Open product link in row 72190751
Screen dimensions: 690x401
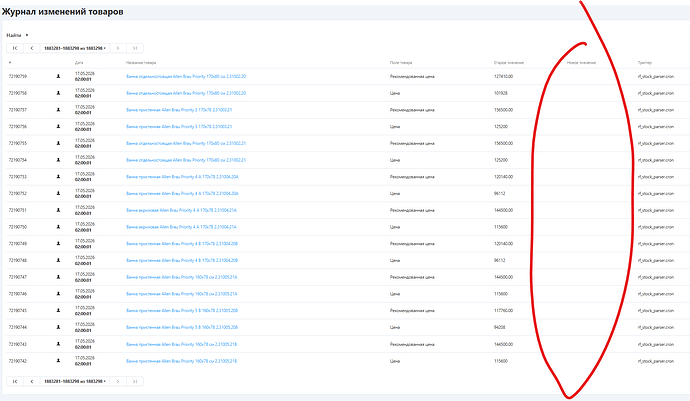click(x=181, y=210)
